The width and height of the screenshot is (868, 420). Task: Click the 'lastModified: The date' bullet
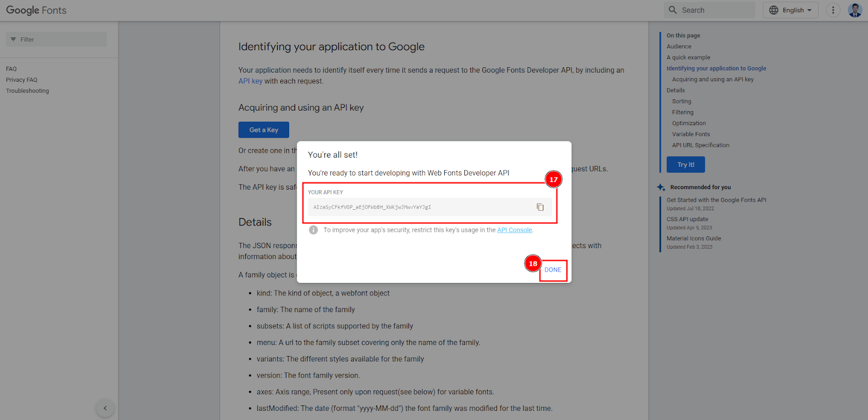405,408
